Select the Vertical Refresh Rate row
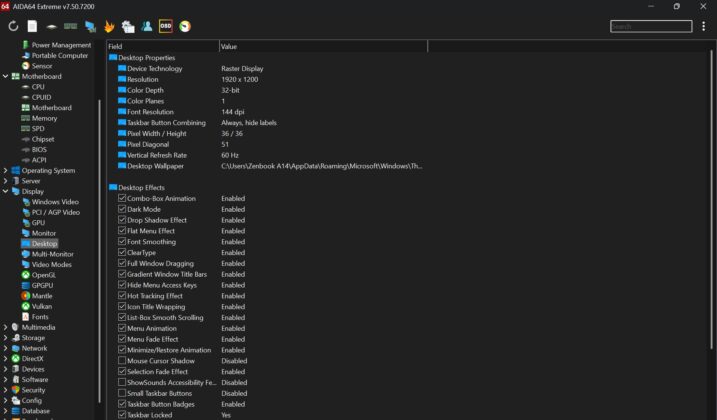Viewport: 717px width, 420px height. pos(268,155)
